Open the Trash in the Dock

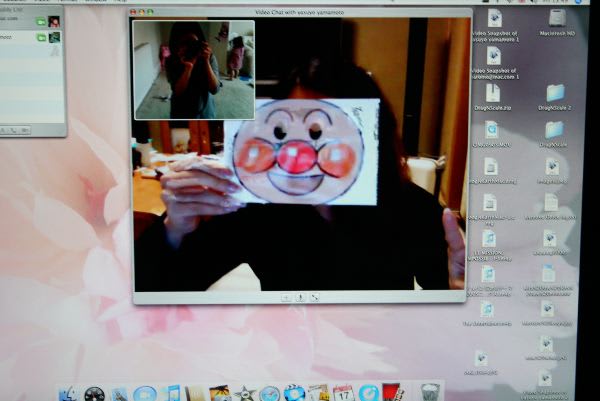coord(430,393)
